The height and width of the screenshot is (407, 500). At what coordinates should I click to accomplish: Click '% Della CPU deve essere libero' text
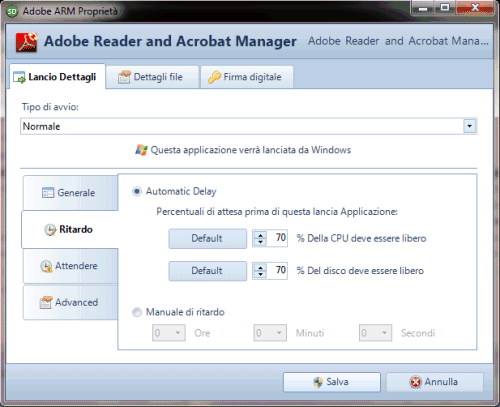coord(361,238)
